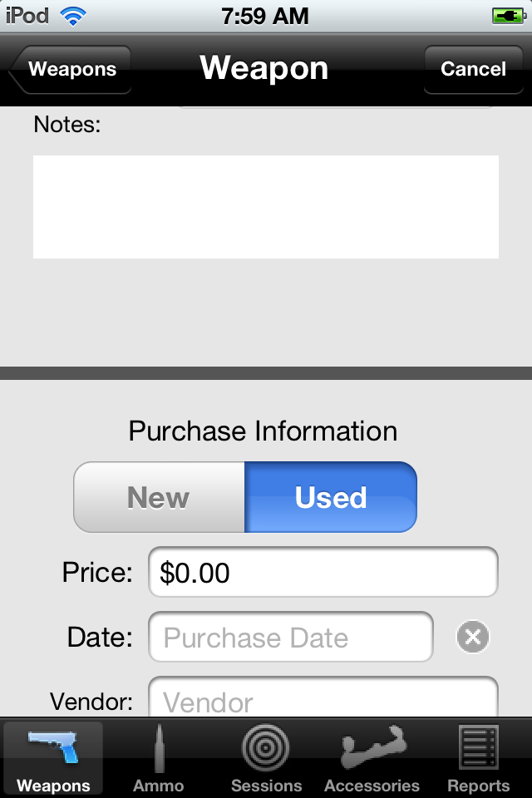Screen dimensions: 532x798
Task: Tap the clear button next to Purchase Date
Action: pos(472,637)
